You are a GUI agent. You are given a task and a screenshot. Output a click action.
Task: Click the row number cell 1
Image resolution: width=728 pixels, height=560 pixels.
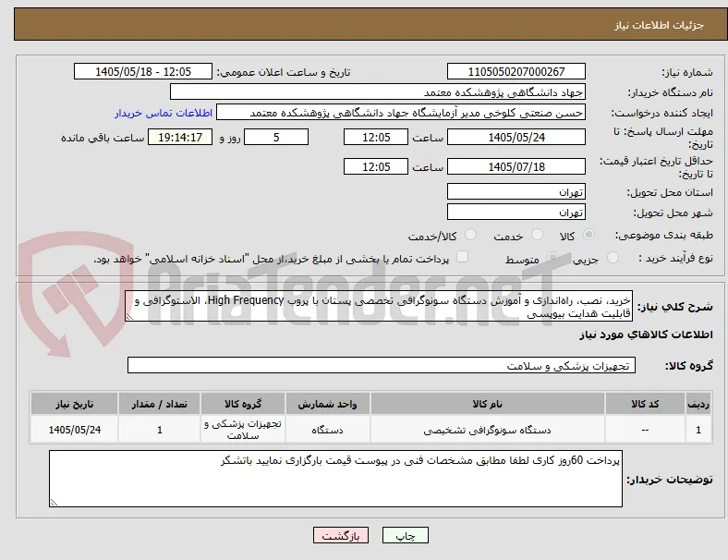pyautogui.click(x=698, y=430)
